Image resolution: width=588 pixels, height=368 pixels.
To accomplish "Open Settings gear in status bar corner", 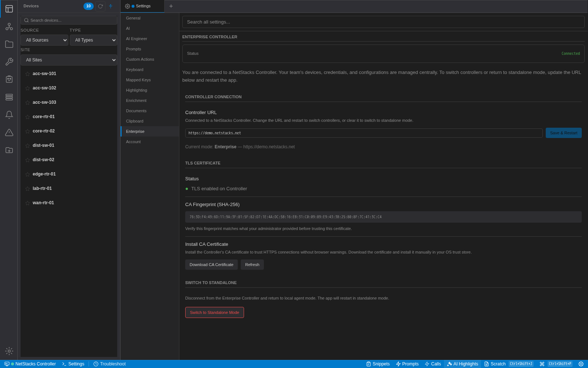I will [x=581, y=364].
